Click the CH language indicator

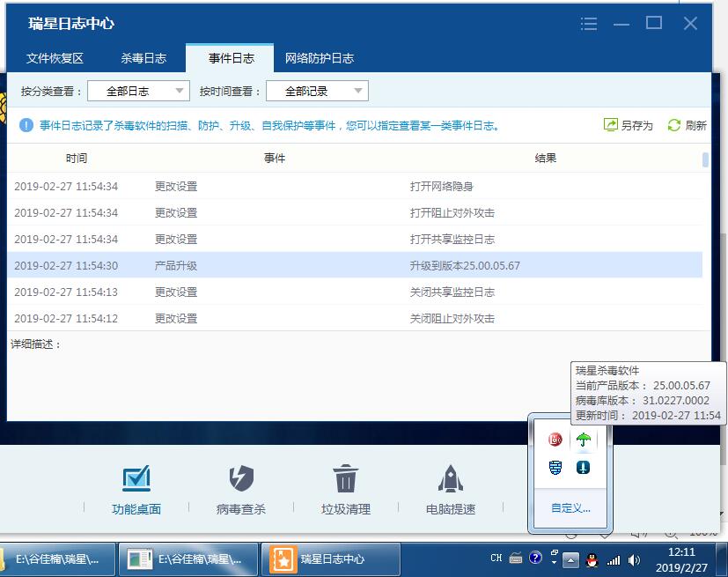(496, 558)
